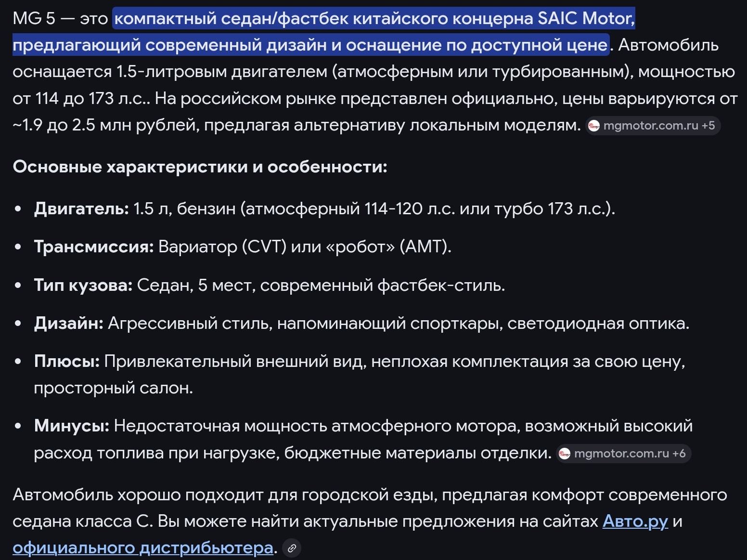Image resolution: width=747 pixels, height=560 pixels.
Task: Click the bold label Минусы
Action: pos(71,426)
